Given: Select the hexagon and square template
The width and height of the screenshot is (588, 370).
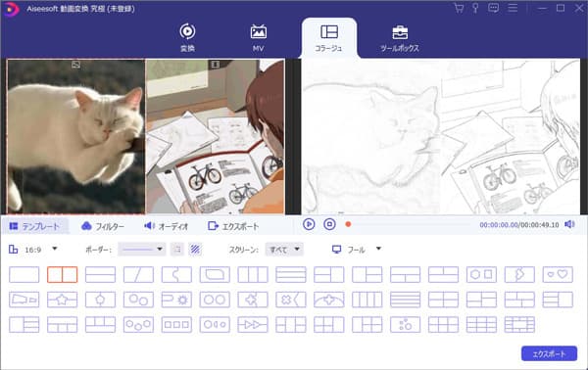Looking at the screenshot, I should pos(481,274).
